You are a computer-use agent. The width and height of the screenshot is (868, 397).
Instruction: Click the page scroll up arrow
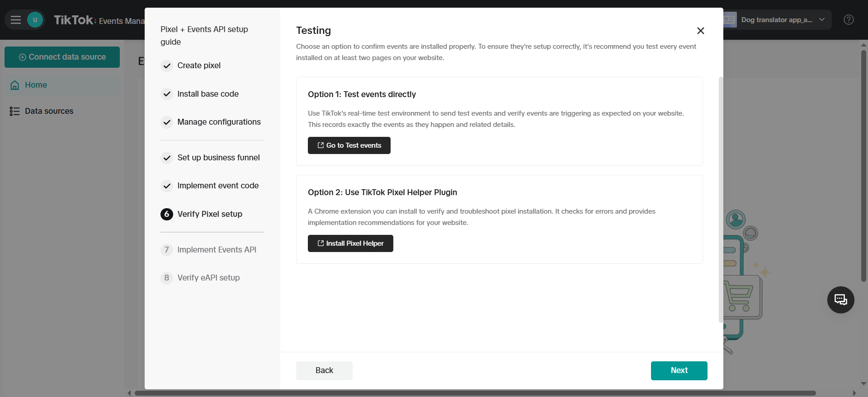click(863, 45)
